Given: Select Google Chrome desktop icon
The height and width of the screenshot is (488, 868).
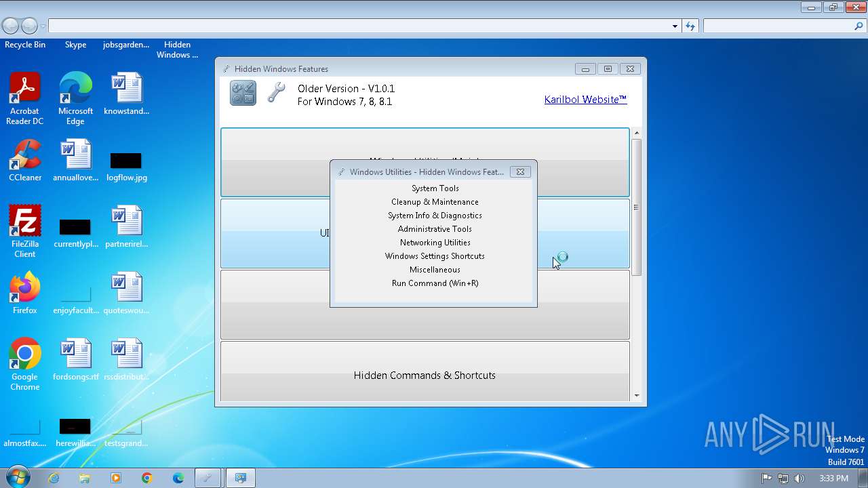Looking at the screenshot, I should point(25,365).
